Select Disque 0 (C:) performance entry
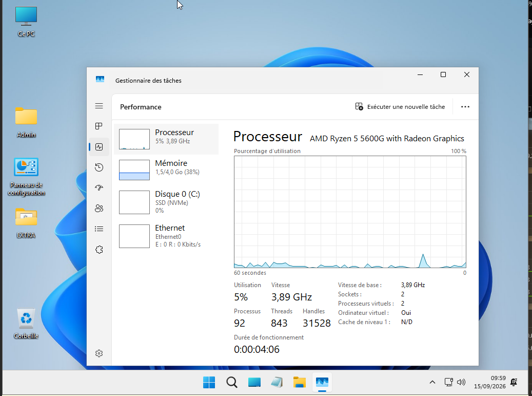The height and width of the screenshot is (396, 532). click(166, 202)
